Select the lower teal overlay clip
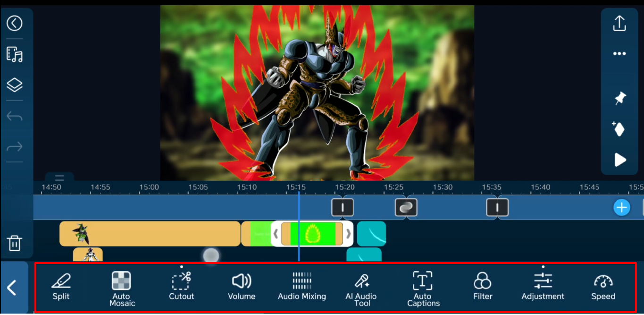Screen dimensions: 644x315 click(364, 255)
